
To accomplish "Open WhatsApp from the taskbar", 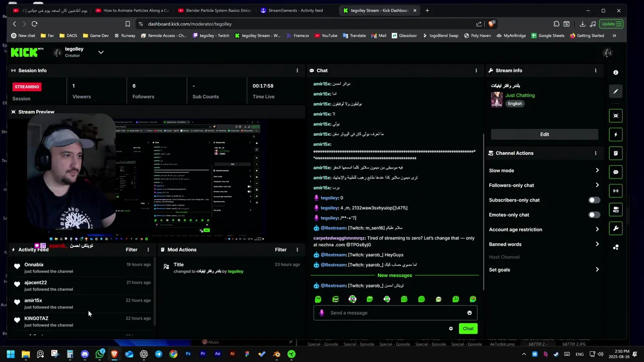I will [x=100, y=354].
